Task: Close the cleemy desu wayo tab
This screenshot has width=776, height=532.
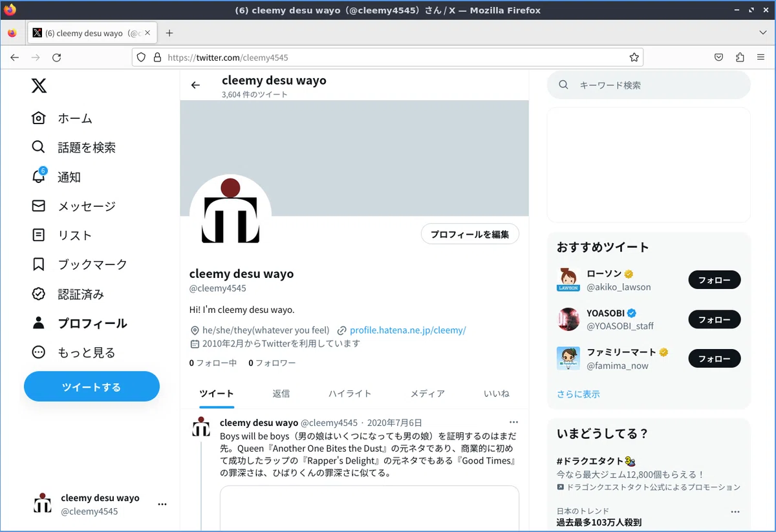Action: click(x=147, y=33)
